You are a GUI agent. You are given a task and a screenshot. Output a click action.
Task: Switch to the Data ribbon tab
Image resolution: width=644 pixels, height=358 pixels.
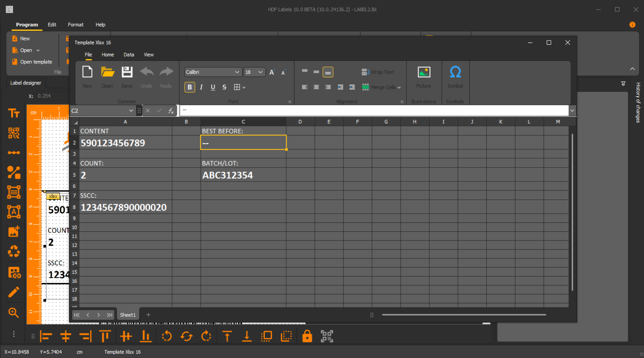(129, 55)
